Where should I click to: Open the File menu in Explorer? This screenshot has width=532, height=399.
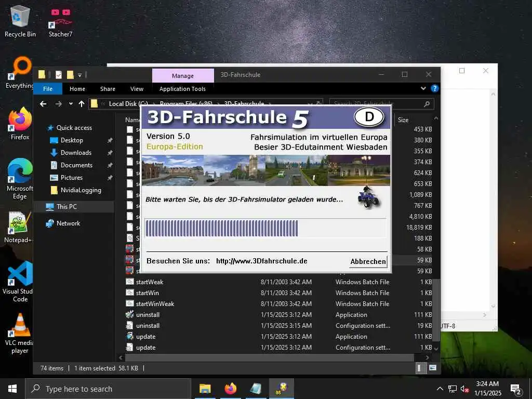[48, 89]
